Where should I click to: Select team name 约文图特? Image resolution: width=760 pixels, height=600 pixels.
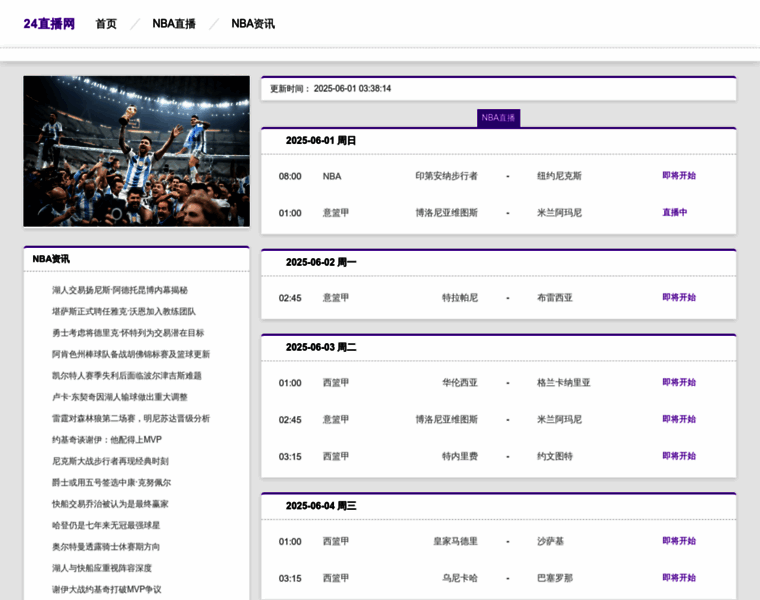pyautogui.click(x=555, y=457)
